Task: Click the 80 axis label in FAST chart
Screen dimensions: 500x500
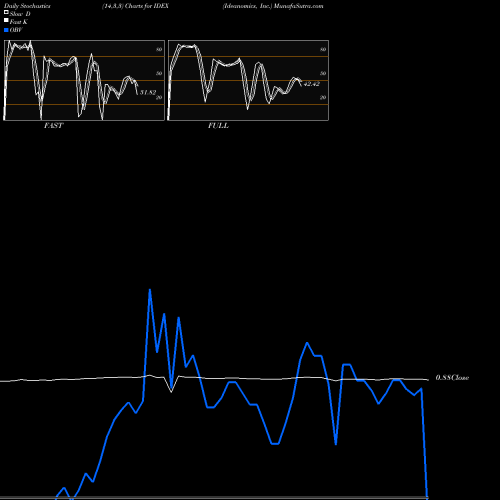Action: [x=159, y=50]
